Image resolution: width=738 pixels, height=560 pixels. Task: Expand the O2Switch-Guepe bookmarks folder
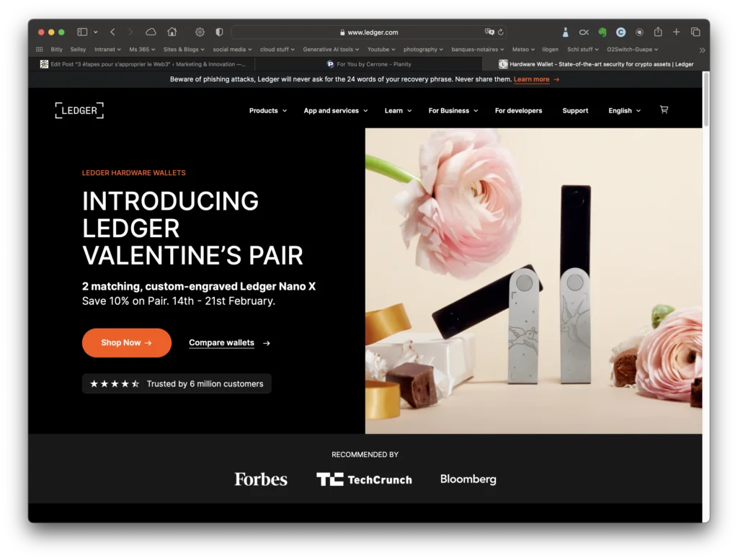coord(632,50)
